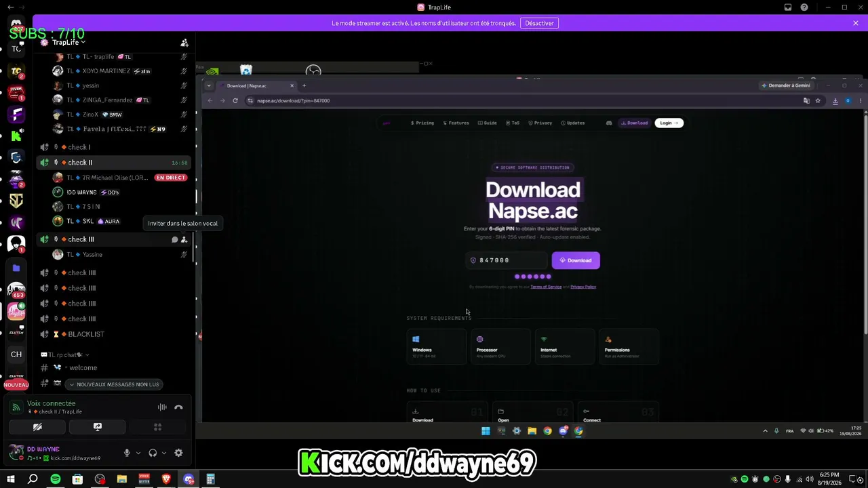This screenshot has height=488, width=868.
Task: Open the Windows system requirement card
Action: point(436,346)
